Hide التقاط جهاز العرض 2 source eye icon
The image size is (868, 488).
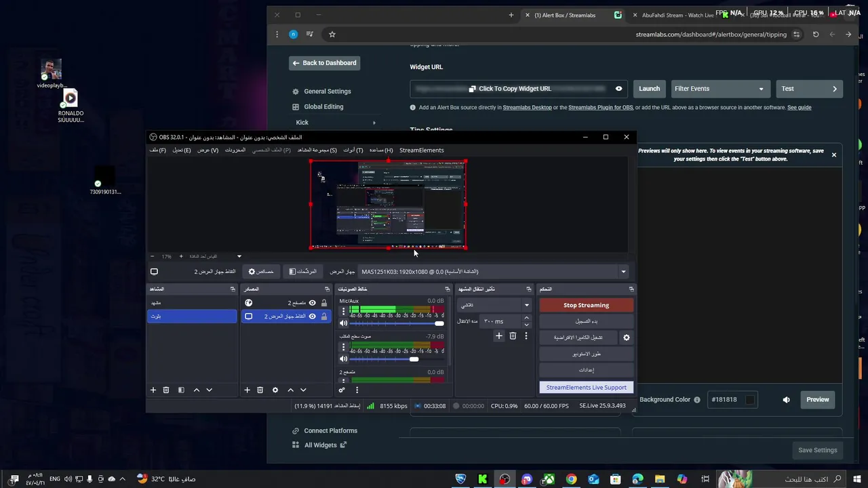tap(313, 317)
